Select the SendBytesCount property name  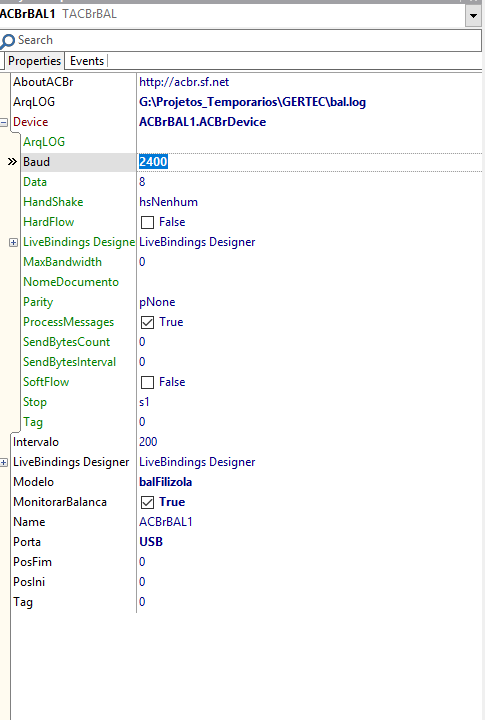click(67, 342)
